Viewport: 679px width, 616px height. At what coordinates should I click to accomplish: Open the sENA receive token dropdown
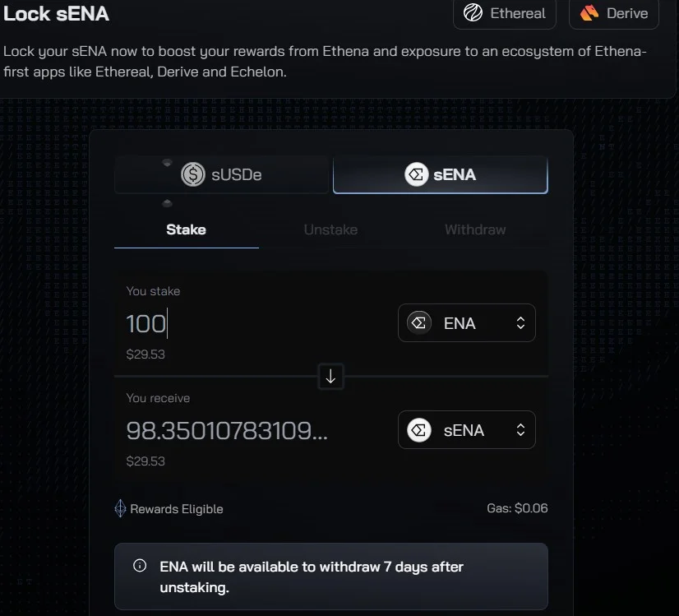pos(466,430)
